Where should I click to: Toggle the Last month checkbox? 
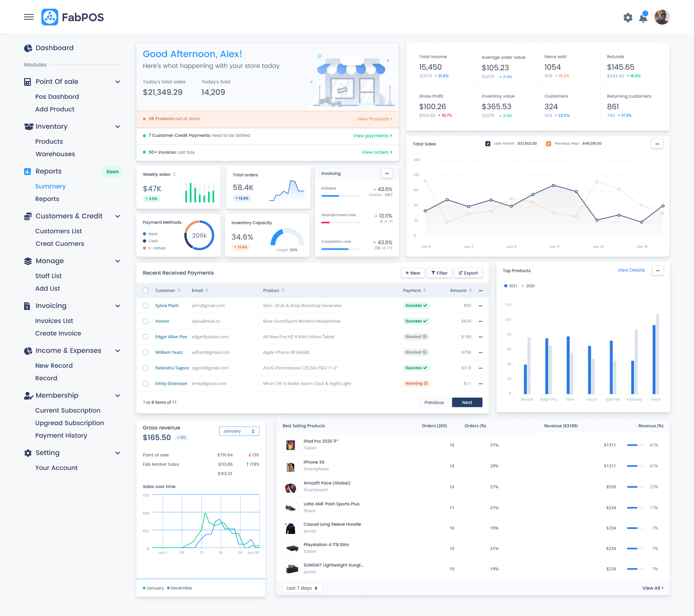tap(488, 144)
